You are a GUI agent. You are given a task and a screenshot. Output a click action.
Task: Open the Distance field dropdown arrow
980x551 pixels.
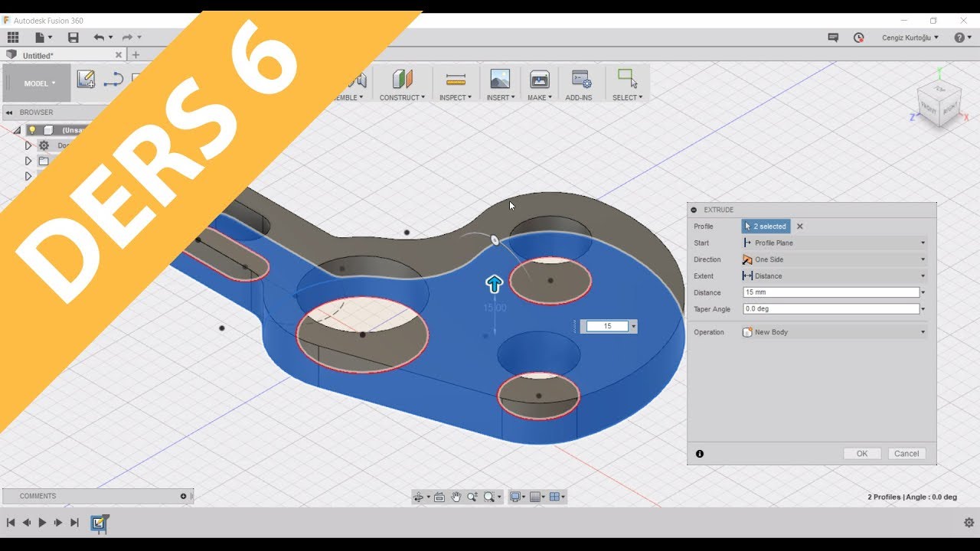click(923, 292)
